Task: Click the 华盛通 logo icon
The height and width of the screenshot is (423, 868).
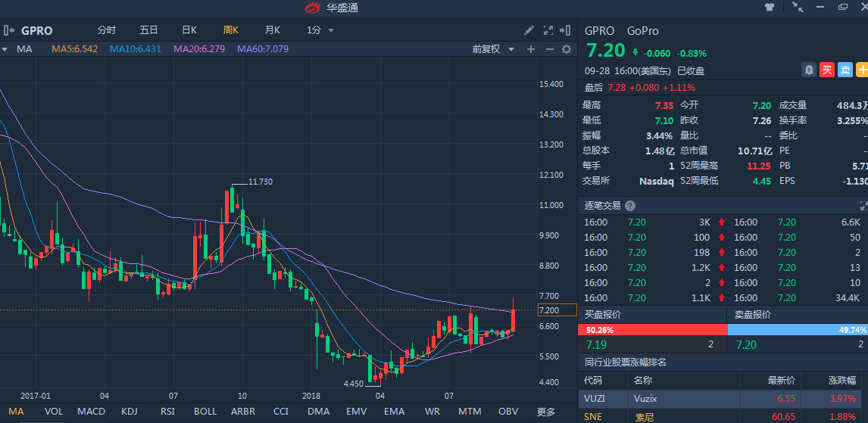Action: coord(313,8)
